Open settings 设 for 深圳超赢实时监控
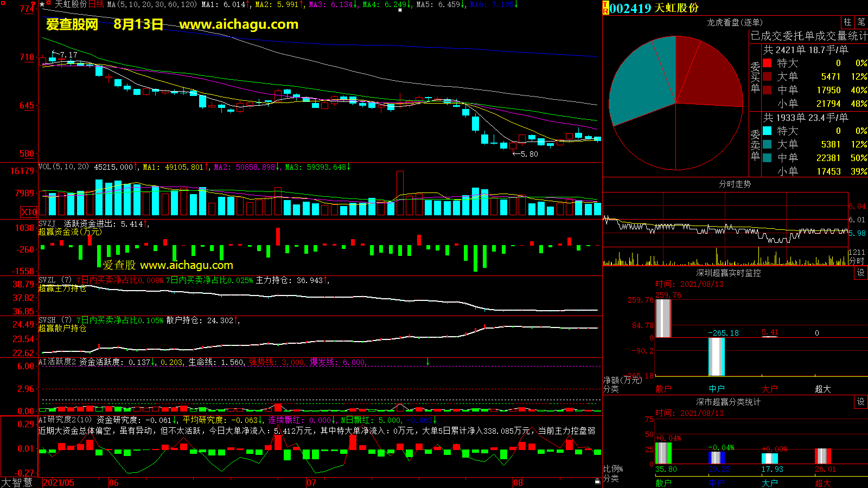This screenshot has width=868, height=488. (860, 273)
